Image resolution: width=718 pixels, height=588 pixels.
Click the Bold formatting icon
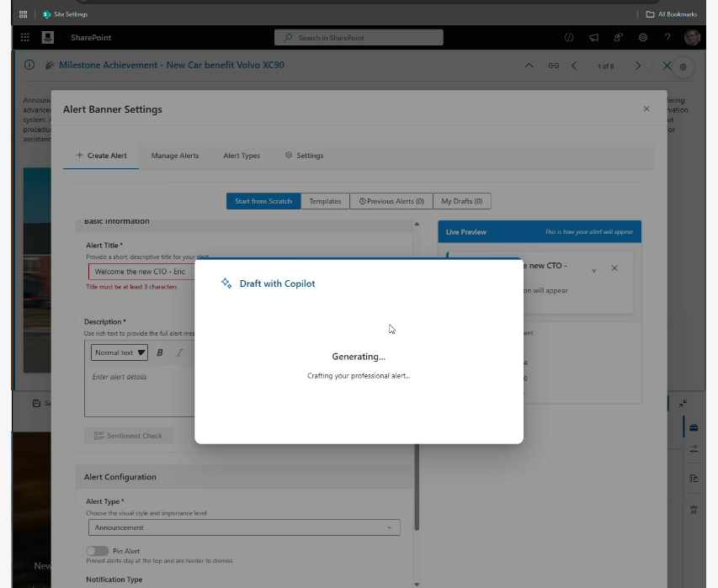pyautogui.click(x=160, y=352)
